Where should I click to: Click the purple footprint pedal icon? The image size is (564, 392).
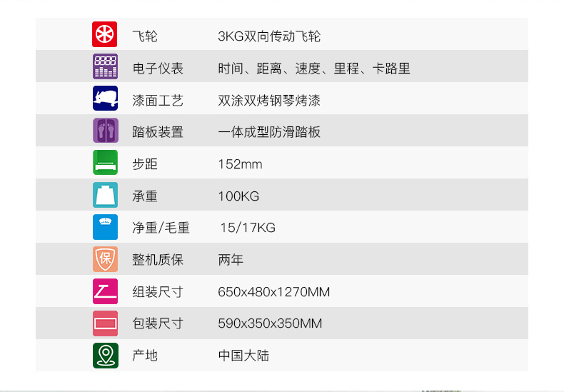tap(105, 130)
